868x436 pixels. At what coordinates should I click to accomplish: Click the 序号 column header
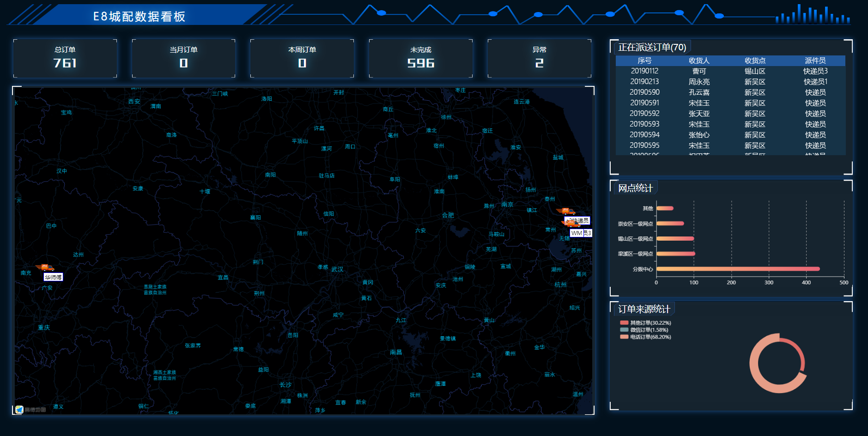click(644, 61)
